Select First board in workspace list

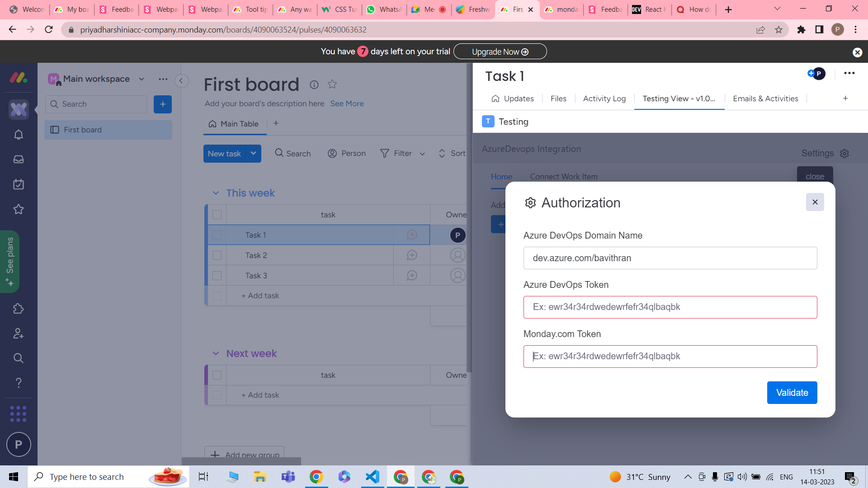tap(108, 130)
